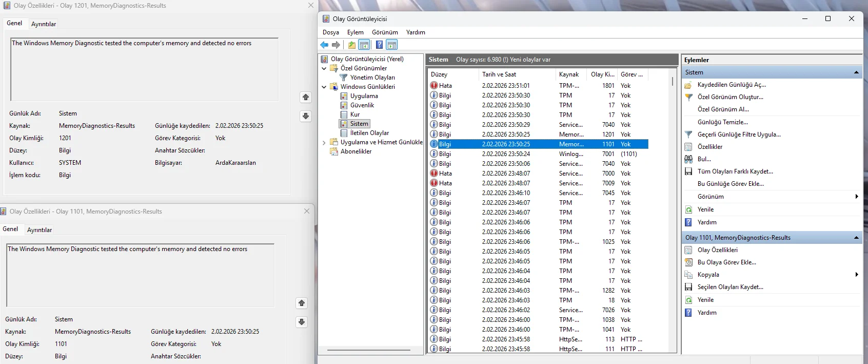Click the Geçerli Günlüğe Filtre Uygula funnel icon
This screenshot has height=364, width=868.
(688, 135)
